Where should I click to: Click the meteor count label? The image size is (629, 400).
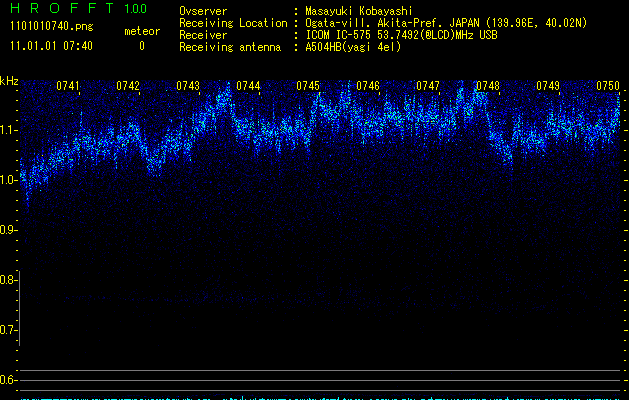pos(141,31)
